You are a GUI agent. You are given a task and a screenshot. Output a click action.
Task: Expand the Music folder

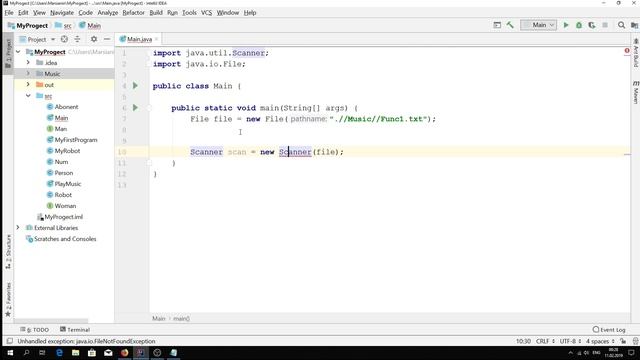pyautogui.click(x=28, y=73)
